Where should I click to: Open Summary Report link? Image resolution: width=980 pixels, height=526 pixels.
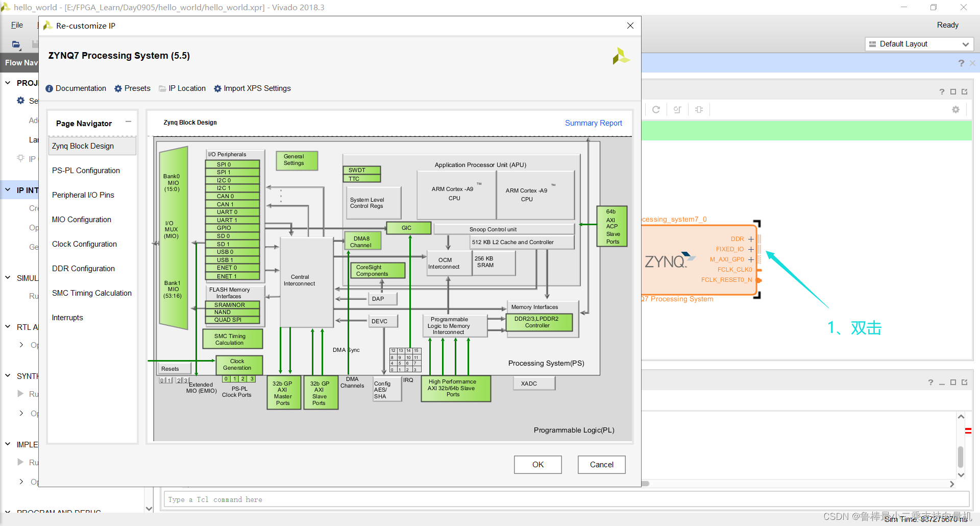coord(594,123)
